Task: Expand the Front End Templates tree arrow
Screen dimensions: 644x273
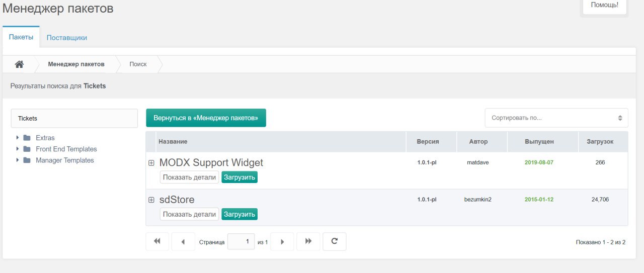Action: click(18, 149)
